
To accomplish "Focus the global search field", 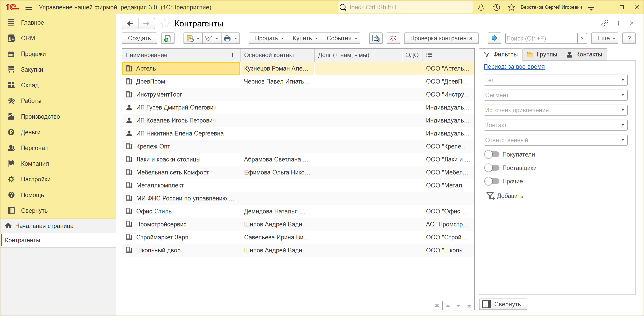I will pos(405,7).
